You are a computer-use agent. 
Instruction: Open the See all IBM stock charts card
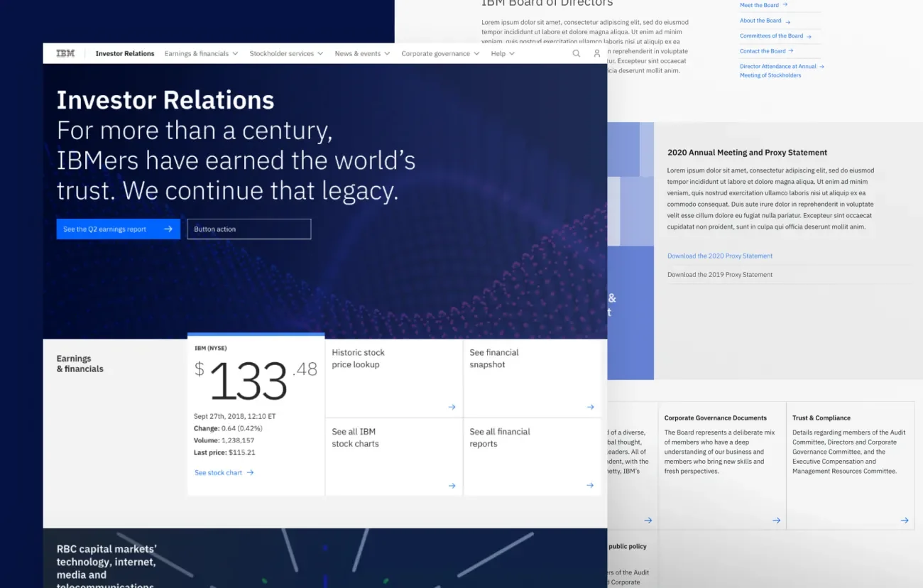point(394,457)
